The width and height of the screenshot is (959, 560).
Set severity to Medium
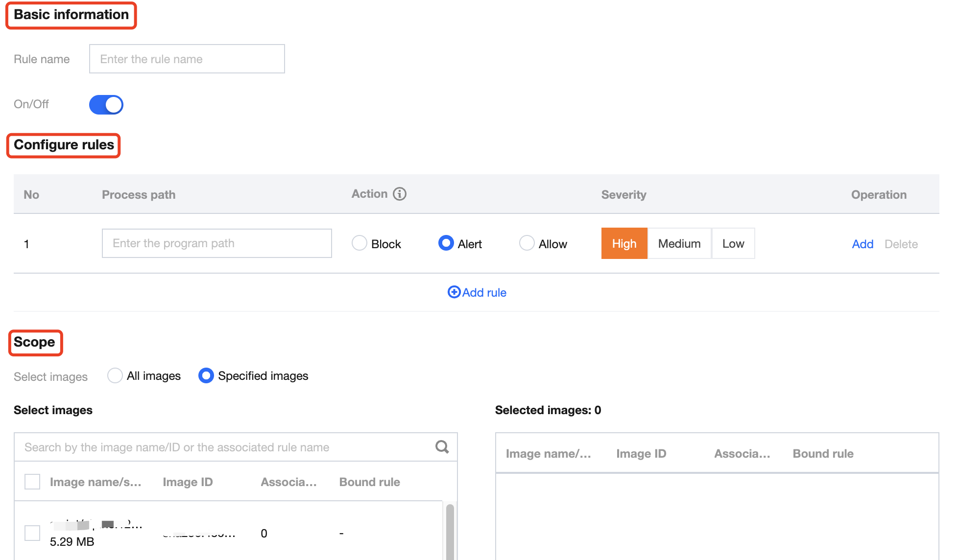click(x=679, y=243)
